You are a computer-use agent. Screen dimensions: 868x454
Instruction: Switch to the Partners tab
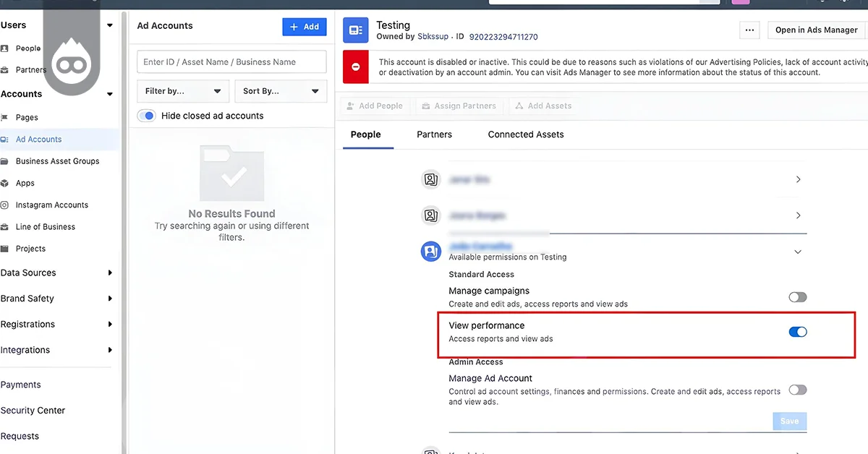click(x=434, y=134)
